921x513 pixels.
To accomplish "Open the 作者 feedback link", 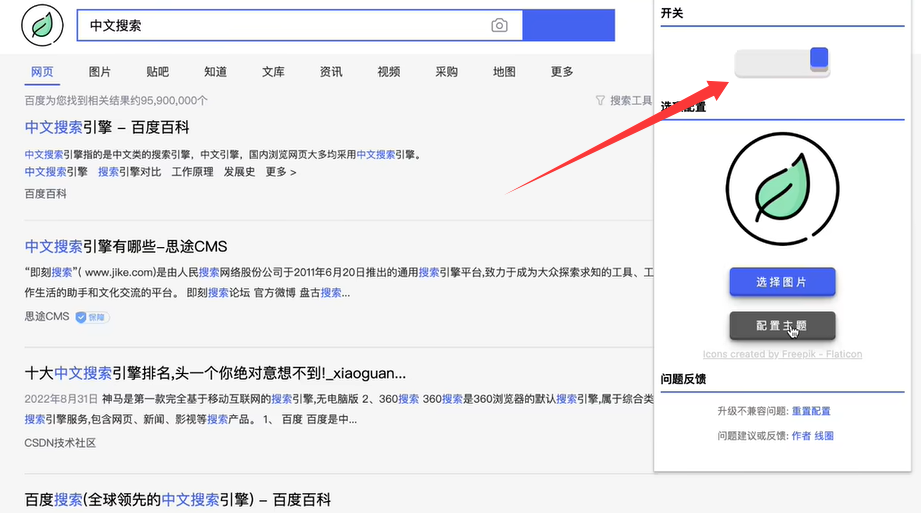I will [801, 436].
